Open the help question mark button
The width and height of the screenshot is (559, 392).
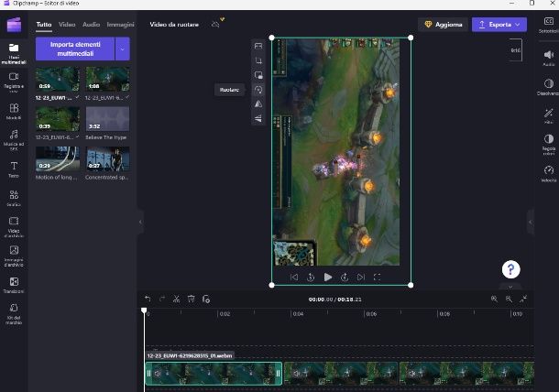pyautogui.click(x=510, y=269)
